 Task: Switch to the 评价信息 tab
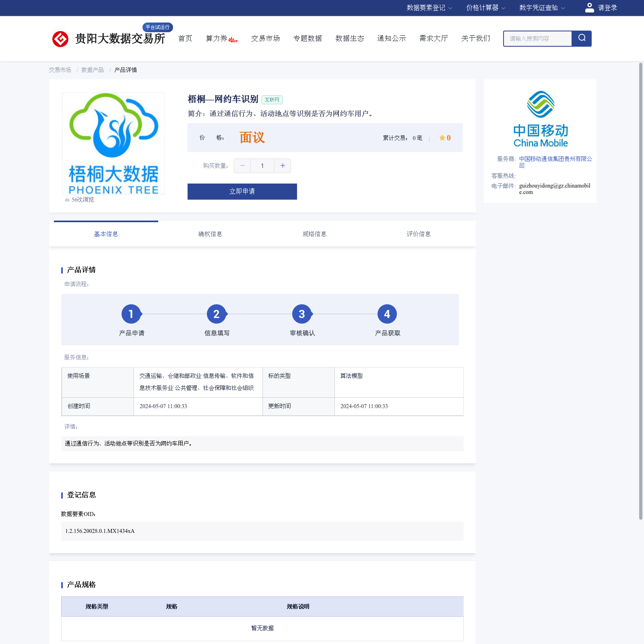click(x=419, y=234)
